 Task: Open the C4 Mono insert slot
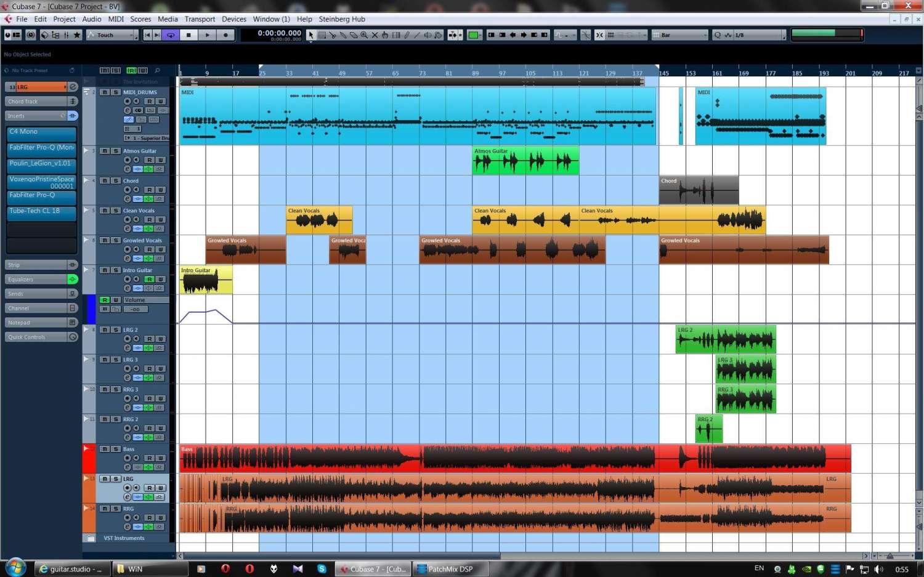tap(41, 134)
